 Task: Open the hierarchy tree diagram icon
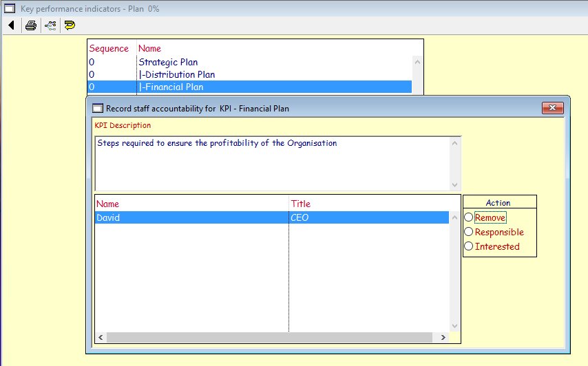coord(50,25)
